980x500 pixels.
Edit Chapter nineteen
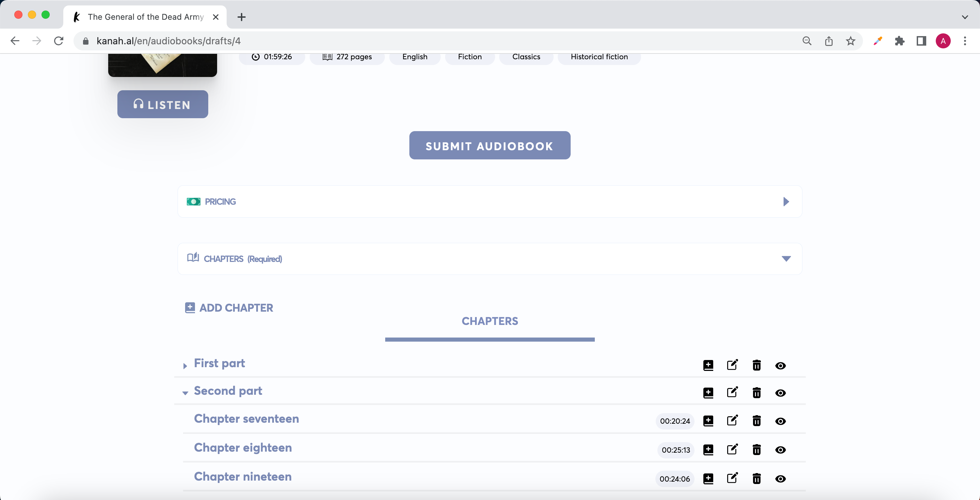(732, 478)
